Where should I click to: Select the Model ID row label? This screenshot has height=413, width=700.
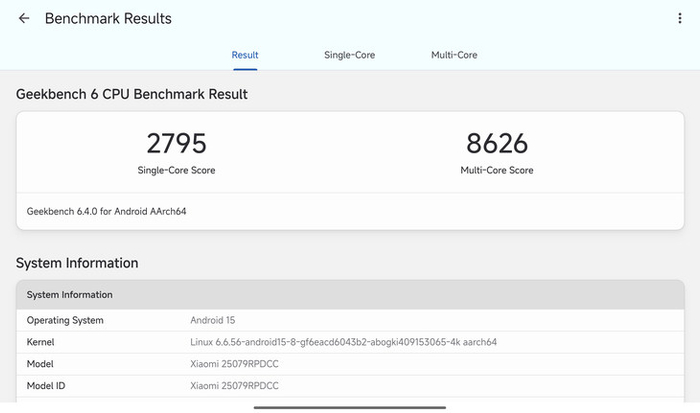click(46, 386)
